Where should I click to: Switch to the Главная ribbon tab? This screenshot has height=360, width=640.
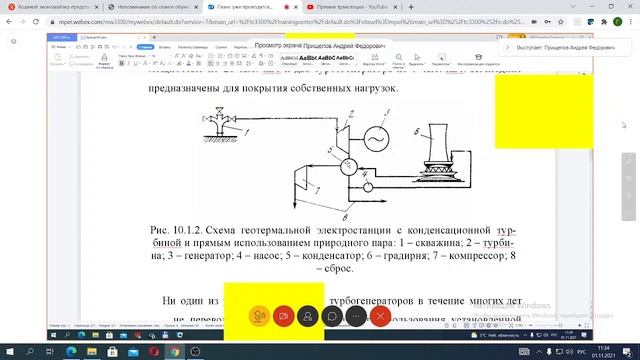pos(145,47)
